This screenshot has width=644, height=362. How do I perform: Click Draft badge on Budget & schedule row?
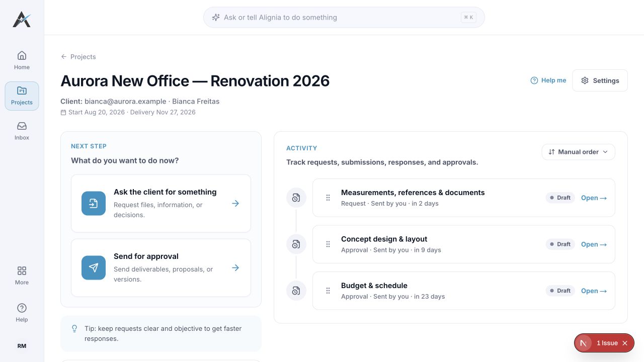[560, 291]
